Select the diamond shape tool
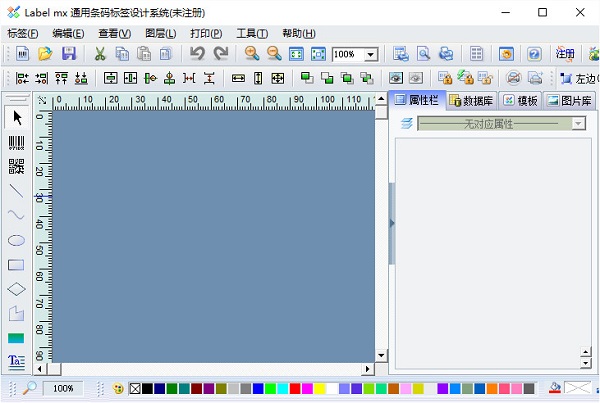This screenshot has width=600, height=403. pos(16,289)
